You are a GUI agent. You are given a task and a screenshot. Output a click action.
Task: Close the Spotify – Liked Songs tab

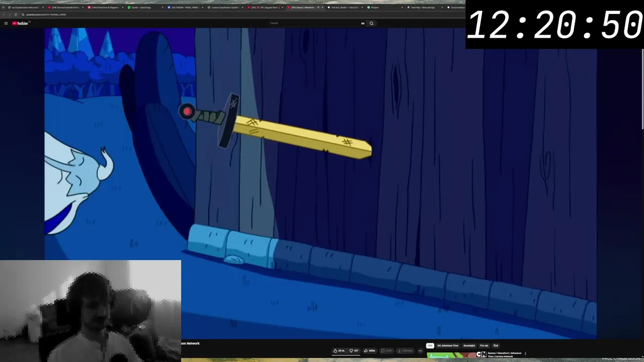click(x=163, y=8)
